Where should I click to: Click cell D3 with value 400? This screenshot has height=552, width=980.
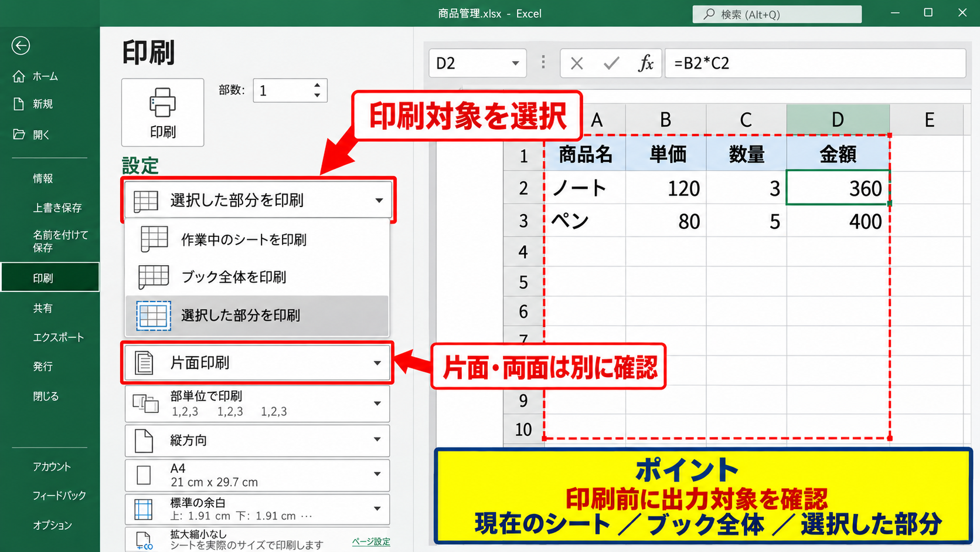tap(838, 221)
